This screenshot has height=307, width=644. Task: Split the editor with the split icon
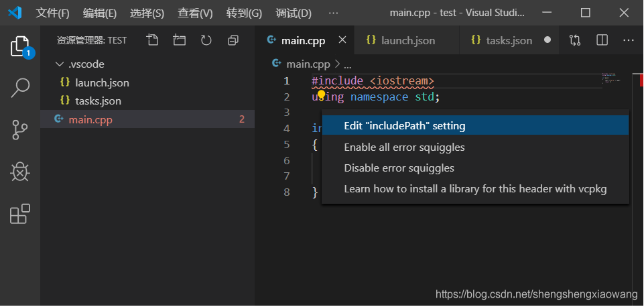[x=602, y=40]
